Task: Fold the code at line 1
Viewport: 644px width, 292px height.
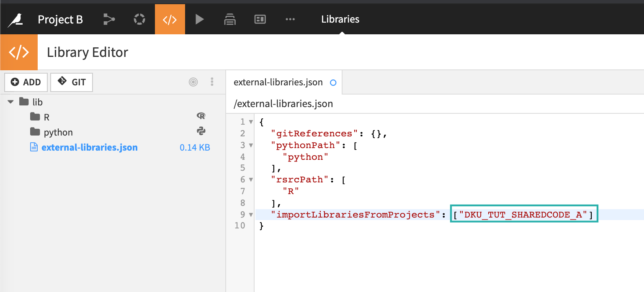Action: click(251, 122)
